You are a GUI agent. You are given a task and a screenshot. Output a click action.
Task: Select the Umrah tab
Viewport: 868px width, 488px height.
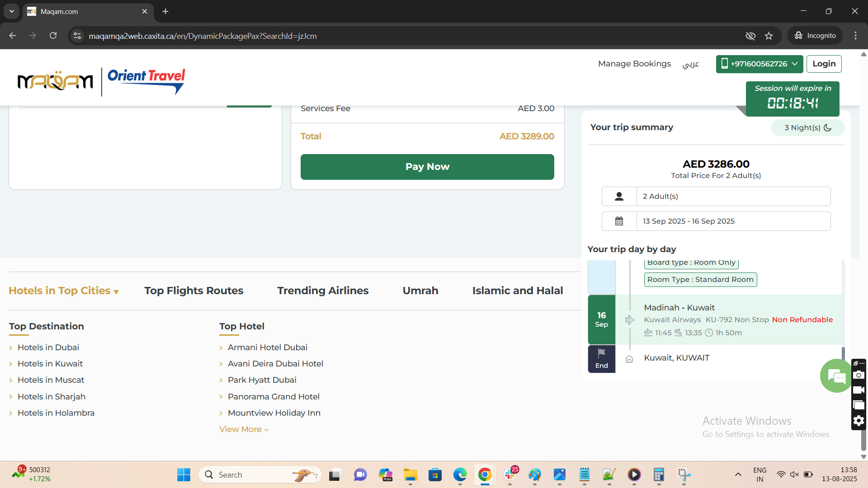(420, 291)
